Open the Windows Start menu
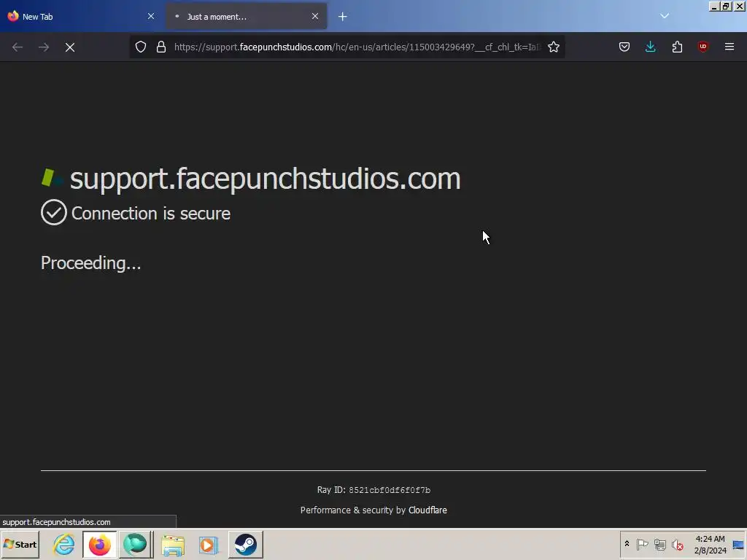The width and height of the screenshot is (747, 560). (20, 544)
